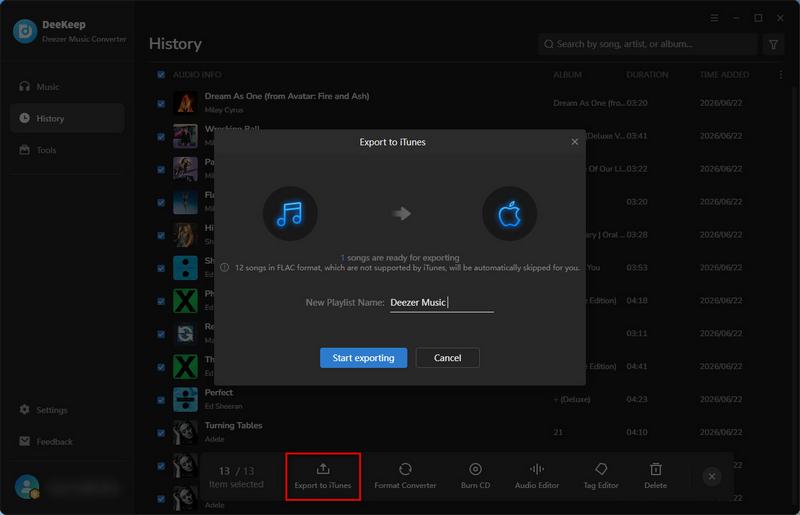The height and width of the screenshot is (515, 800).
Task: Toggle the select-all checkbox in header
Action: 161,75
